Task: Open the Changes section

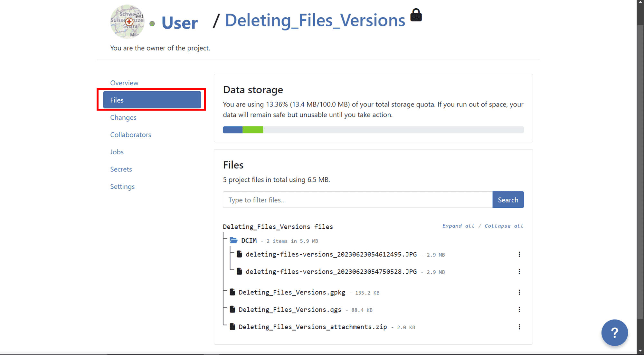Action: coord(123,117)
